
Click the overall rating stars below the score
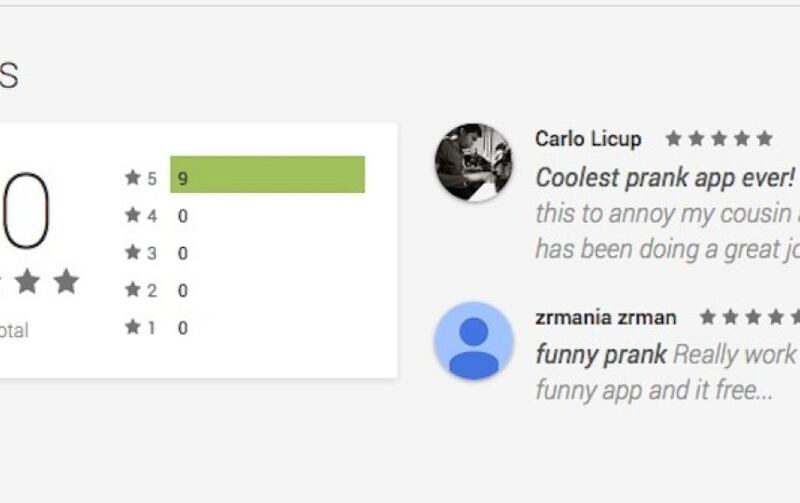(x=40, y=282)
